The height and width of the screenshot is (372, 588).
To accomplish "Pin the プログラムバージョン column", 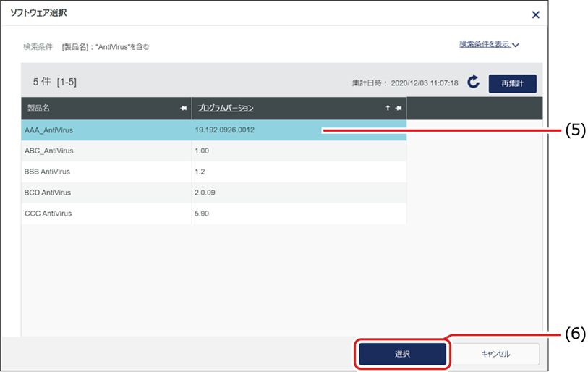I will [399, 108].
